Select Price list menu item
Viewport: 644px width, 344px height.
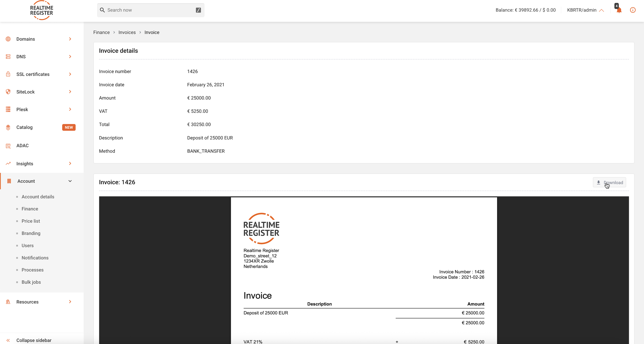(31, 221)
